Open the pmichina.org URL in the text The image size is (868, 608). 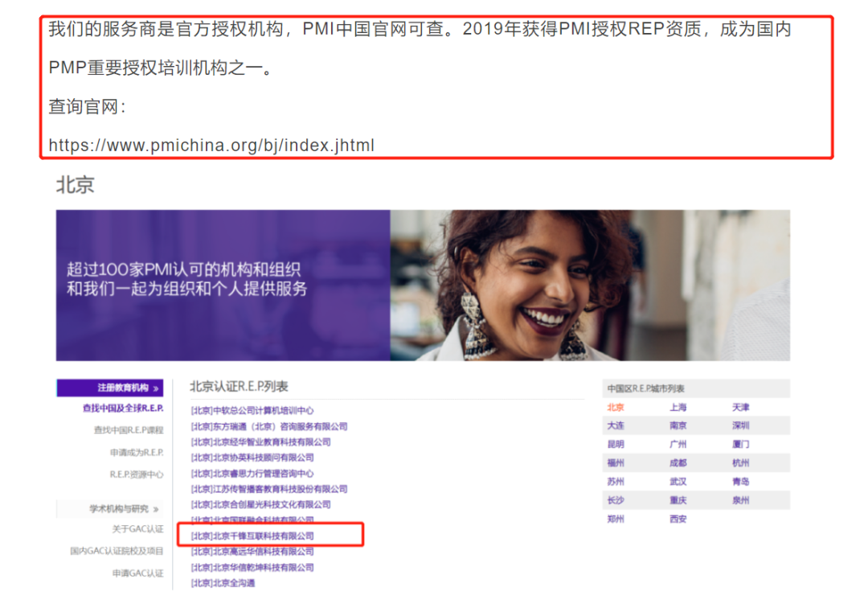click(x=211, y=145)
